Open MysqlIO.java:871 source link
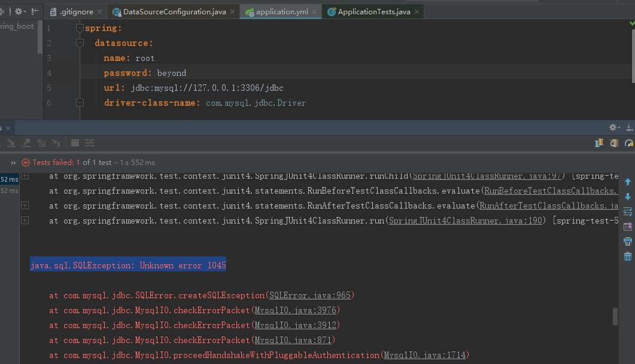635x364 pixels. [x=293, y=341]
